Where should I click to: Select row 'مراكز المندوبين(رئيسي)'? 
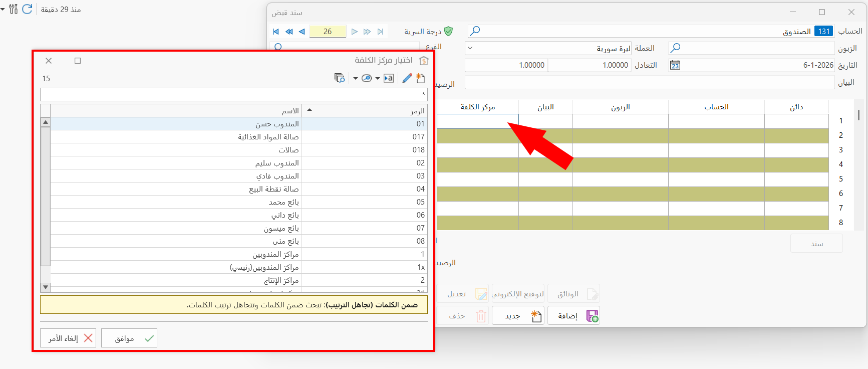[x=239, y=267]
